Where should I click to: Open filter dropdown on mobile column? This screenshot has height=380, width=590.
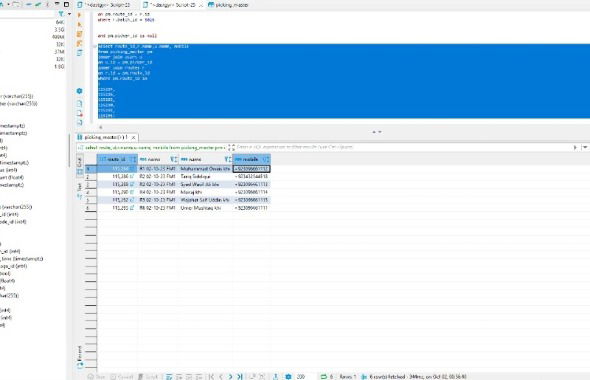coord(266,159)
